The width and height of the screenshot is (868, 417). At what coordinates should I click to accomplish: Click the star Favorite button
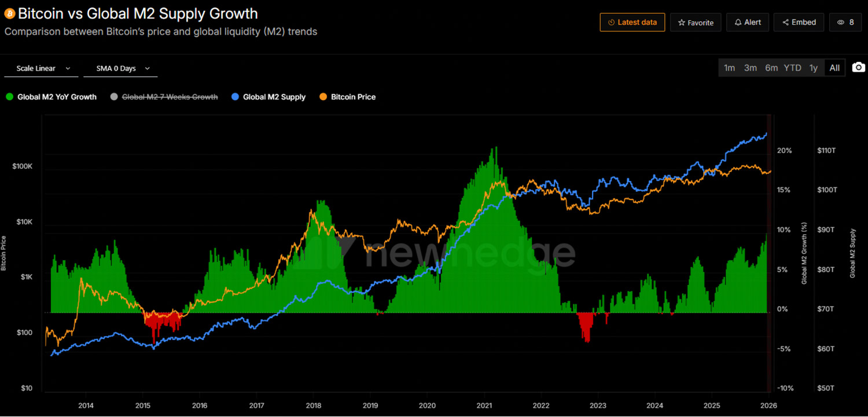coord(696,23)
